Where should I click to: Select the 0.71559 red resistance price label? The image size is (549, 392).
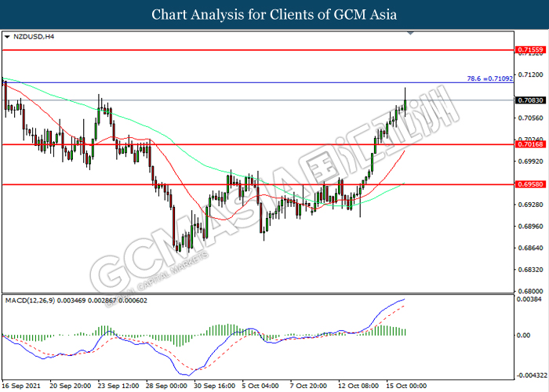pos(530,50)
